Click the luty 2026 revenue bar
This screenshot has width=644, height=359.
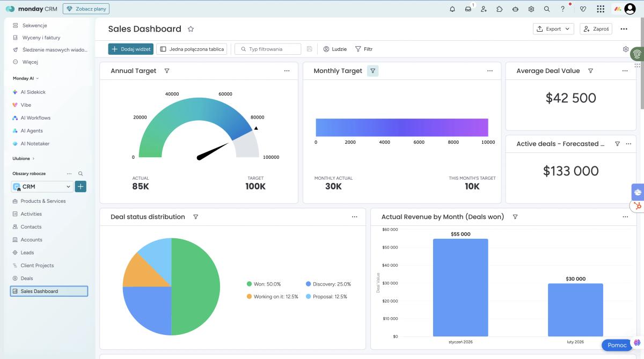point(575,310)
